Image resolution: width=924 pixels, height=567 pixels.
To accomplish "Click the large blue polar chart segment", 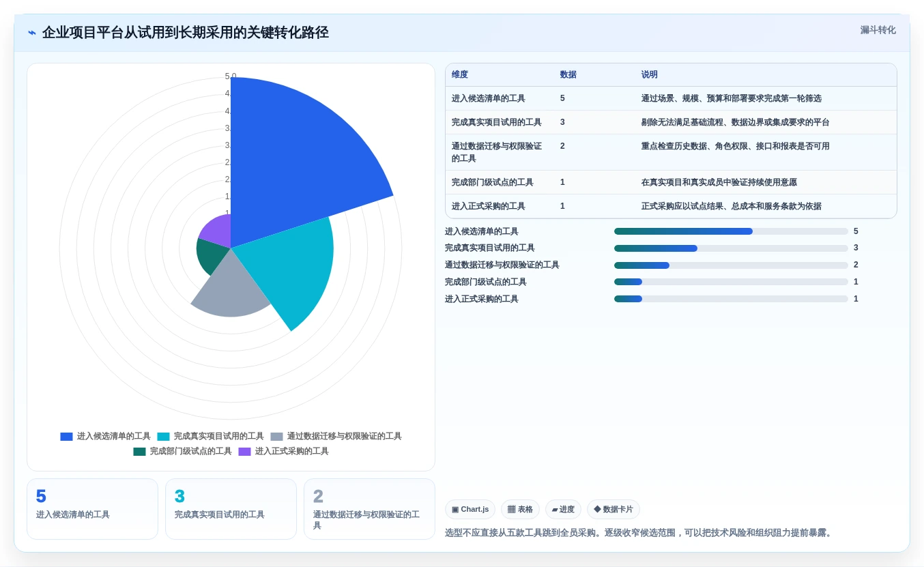I will pyautogui.click(x=293, y=164).
